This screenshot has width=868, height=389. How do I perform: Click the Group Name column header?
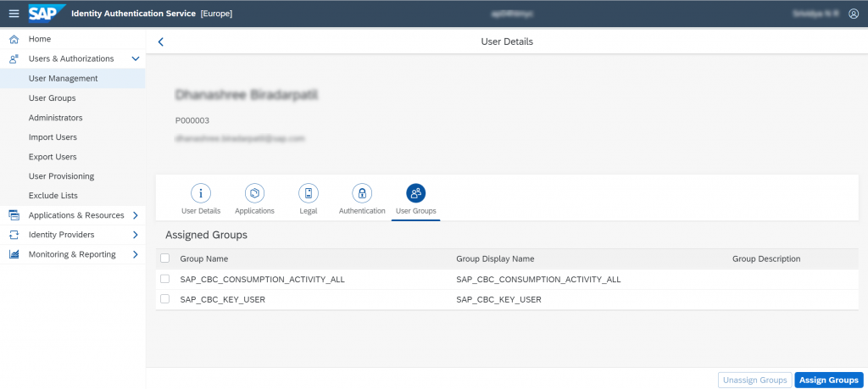coord(204,259)
